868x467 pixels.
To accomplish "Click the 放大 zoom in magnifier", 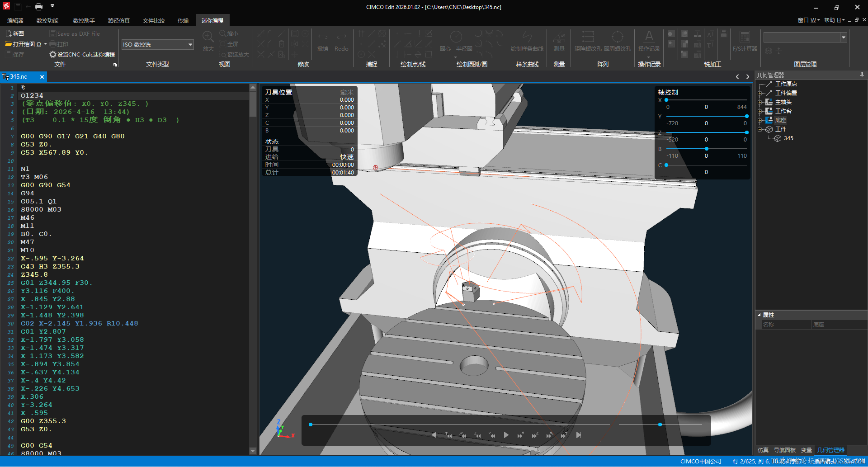I will coord(208,37).
